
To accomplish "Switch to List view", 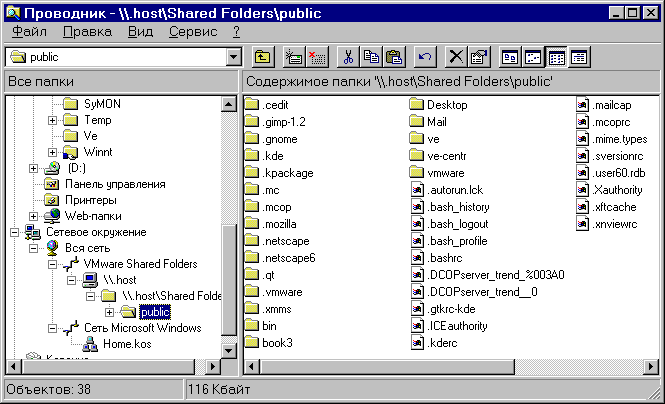I will [x=556, y=57].
